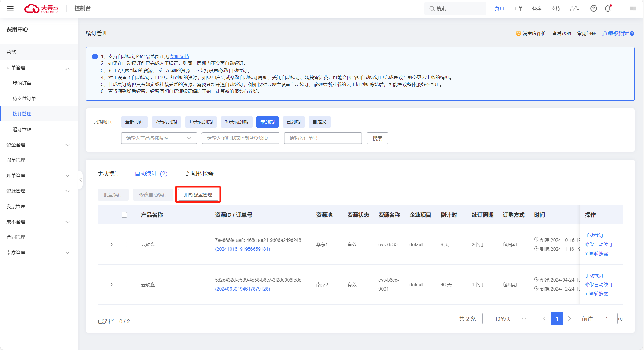Open 工单 in the top navigation
The width and height of the screenshot is (644, 350).
tap(518, 9)
